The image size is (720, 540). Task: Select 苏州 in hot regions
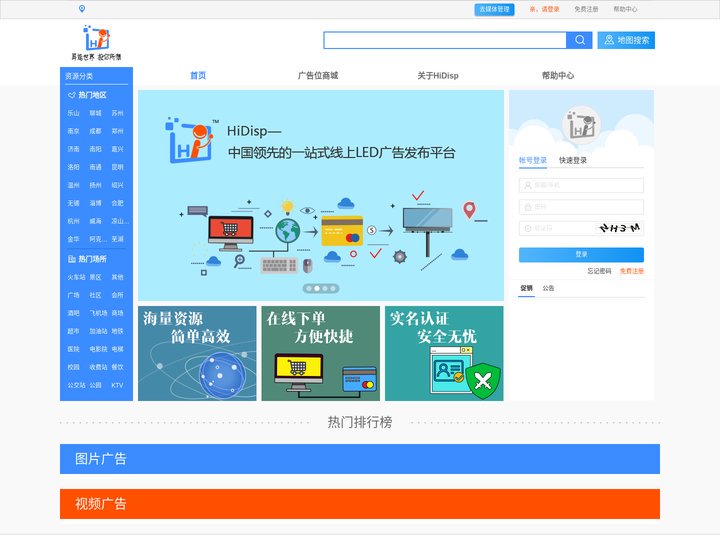tap(118, 113)
